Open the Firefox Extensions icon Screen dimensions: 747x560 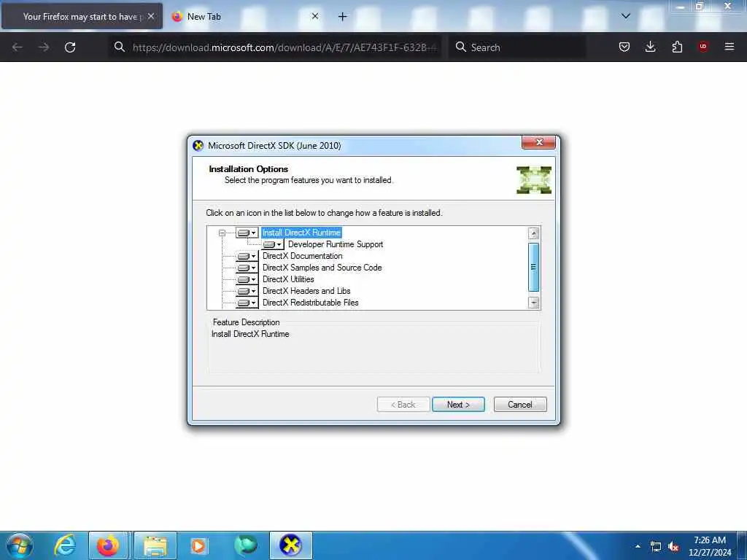(677, 47)
